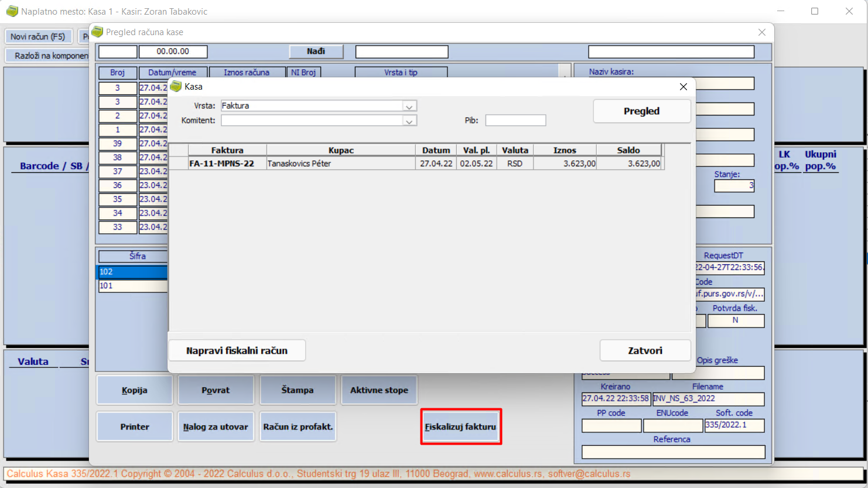Click Račun iz profakt. button

(298, 426)
